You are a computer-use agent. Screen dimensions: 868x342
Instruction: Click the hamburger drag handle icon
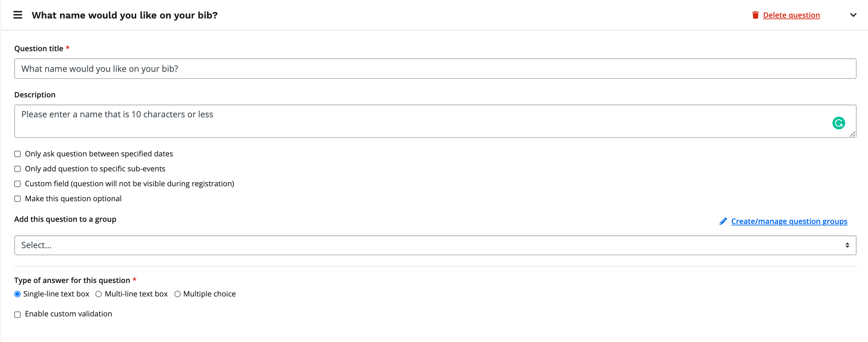18,15
